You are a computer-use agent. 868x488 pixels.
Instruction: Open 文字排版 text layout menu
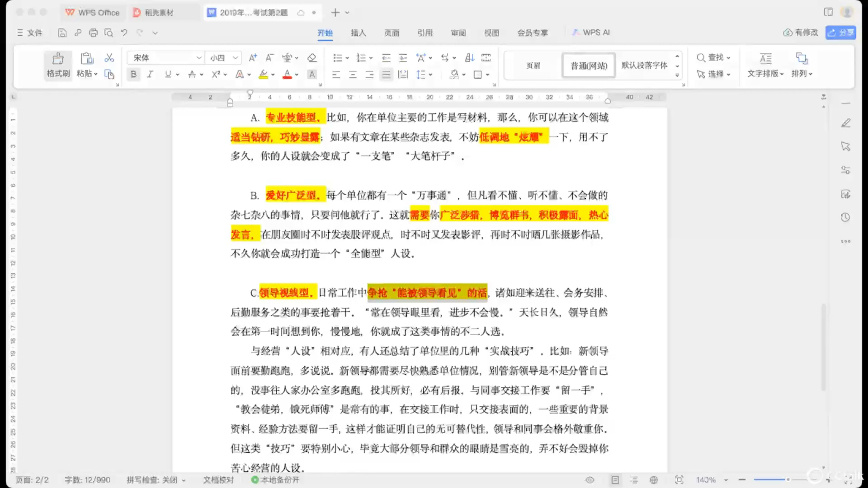click(765, 65)
